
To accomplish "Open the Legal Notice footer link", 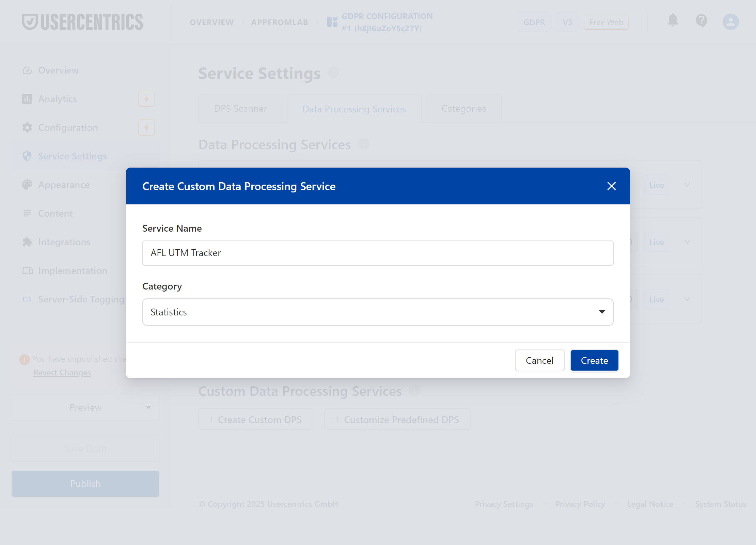I will 650,504.
